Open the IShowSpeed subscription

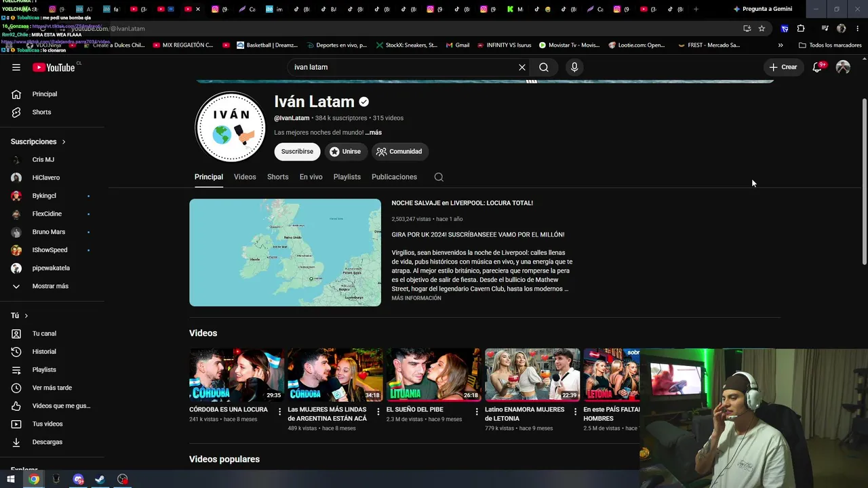coord(50,250)
